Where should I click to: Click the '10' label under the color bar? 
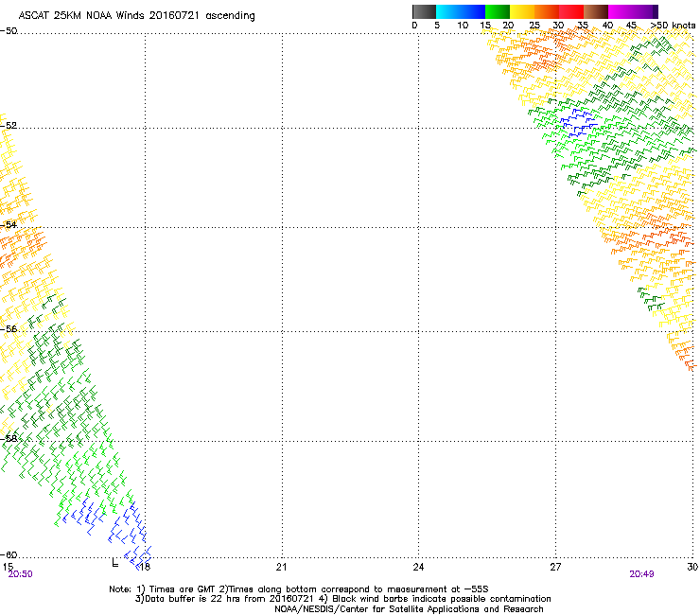(x=463, y=26)
